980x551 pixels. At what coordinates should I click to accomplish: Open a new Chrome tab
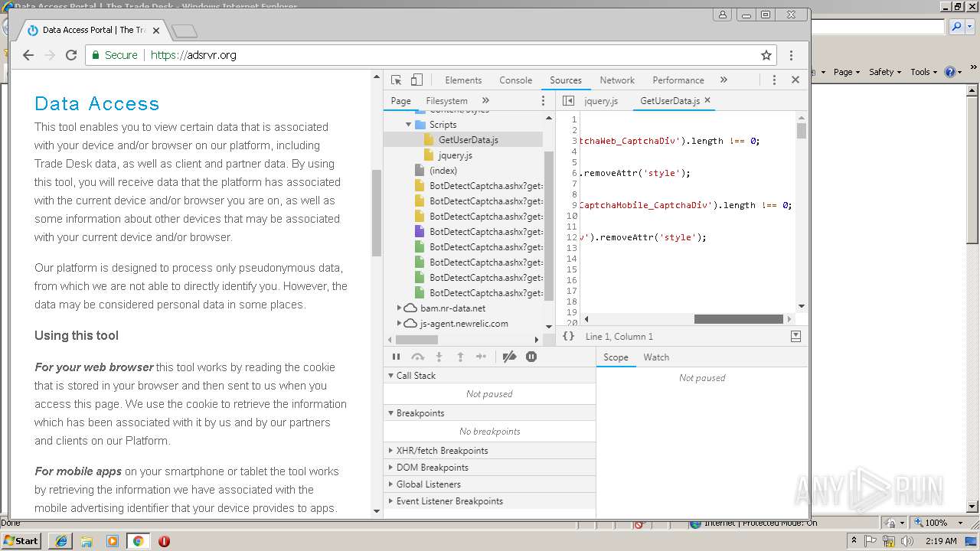185,31
